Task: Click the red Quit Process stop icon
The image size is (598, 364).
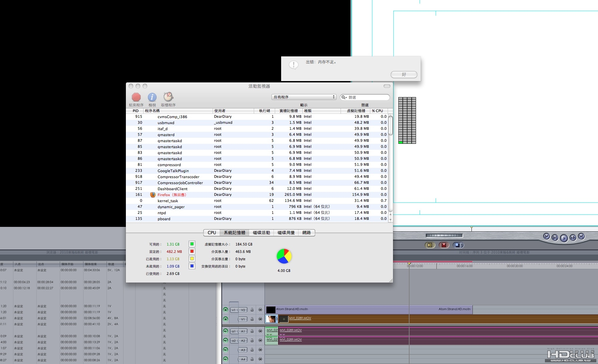Action: coord(136,97)
